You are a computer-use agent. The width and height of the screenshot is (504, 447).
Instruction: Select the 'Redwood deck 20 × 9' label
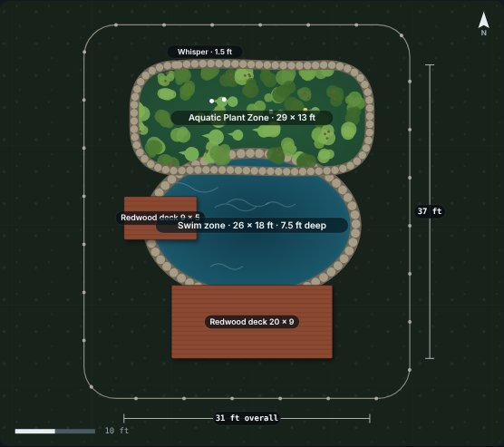(252, 322)
